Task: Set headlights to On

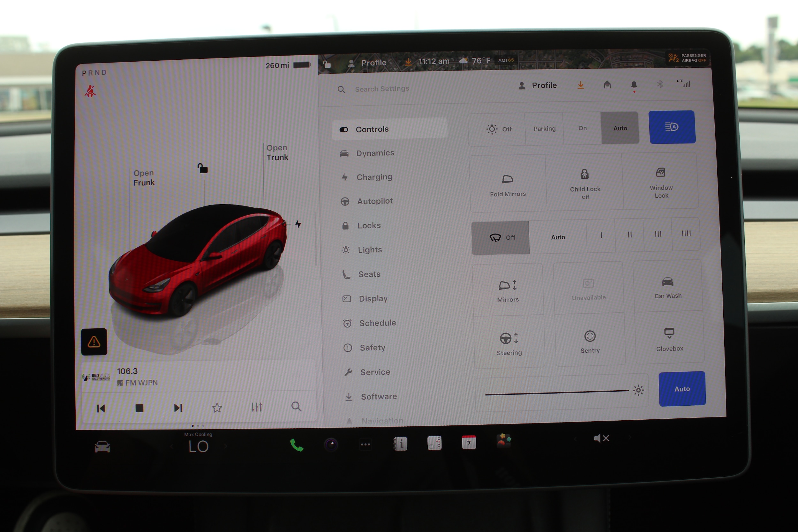Action: point(582,128)
